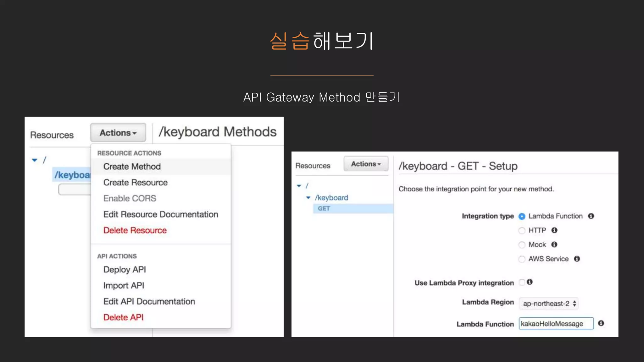Select the Lambda Function integration type
The image size is (644, 362).
coord(522,217)
